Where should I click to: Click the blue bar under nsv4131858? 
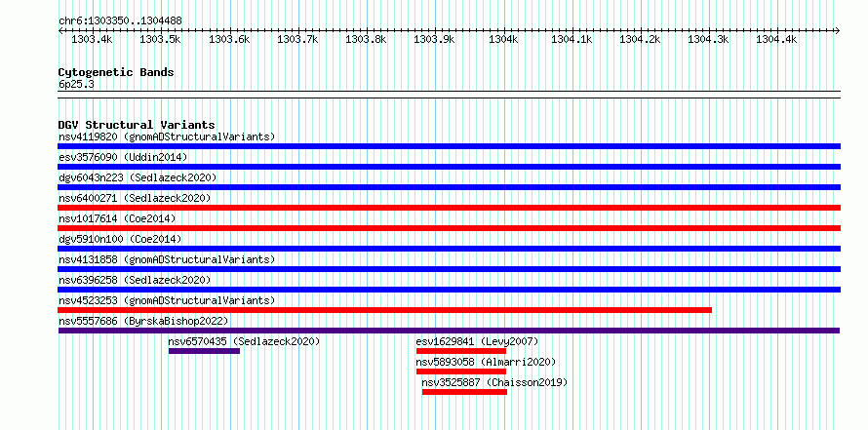449,269
